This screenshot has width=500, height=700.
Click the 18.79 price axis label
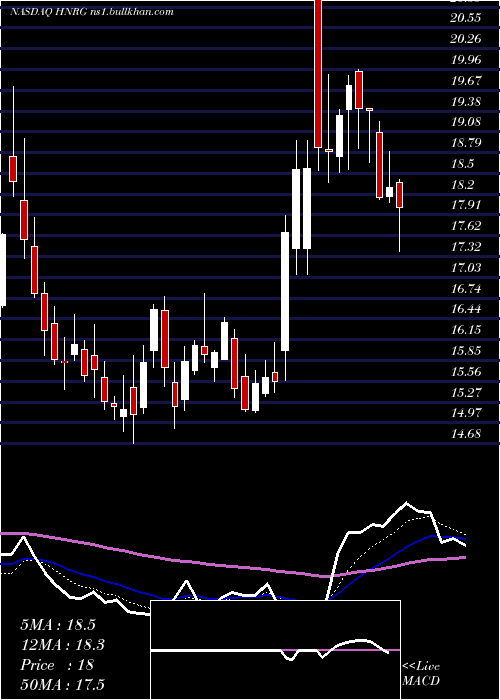pos(467,142)
